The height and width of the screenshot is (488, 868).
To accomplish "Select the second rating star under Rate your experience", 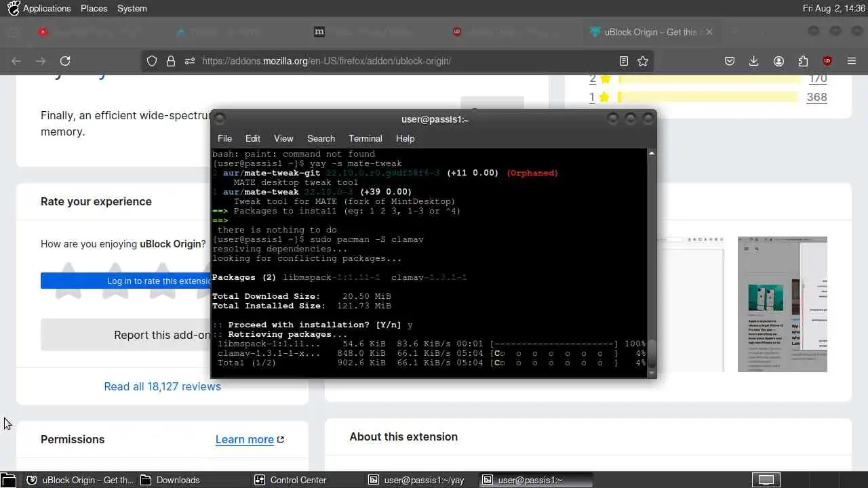I will [115, 281].
